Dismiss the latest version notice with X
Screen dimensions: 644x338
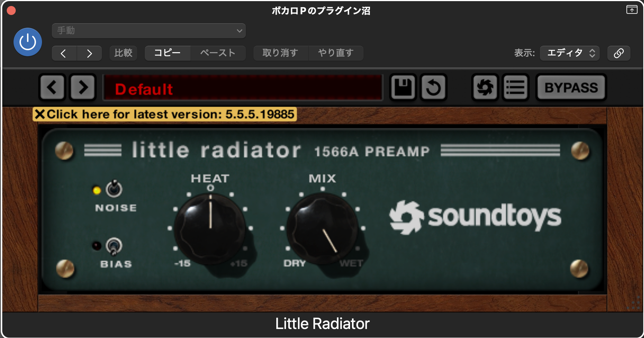tap(40, 114)
